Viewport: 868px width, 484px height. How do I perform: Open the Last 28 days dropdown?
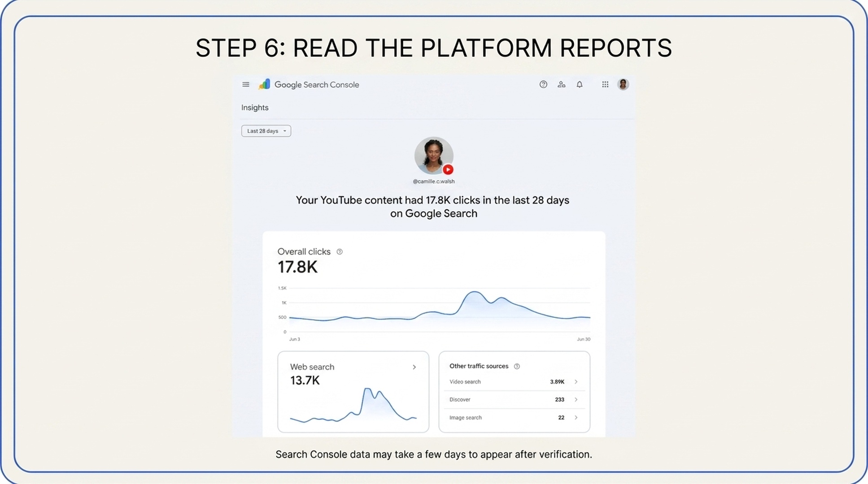point(266,131)
